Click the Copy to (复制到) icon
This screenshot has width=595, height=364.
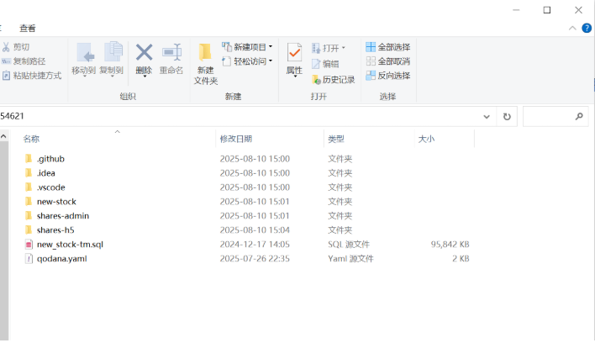[x=112, y=55]
